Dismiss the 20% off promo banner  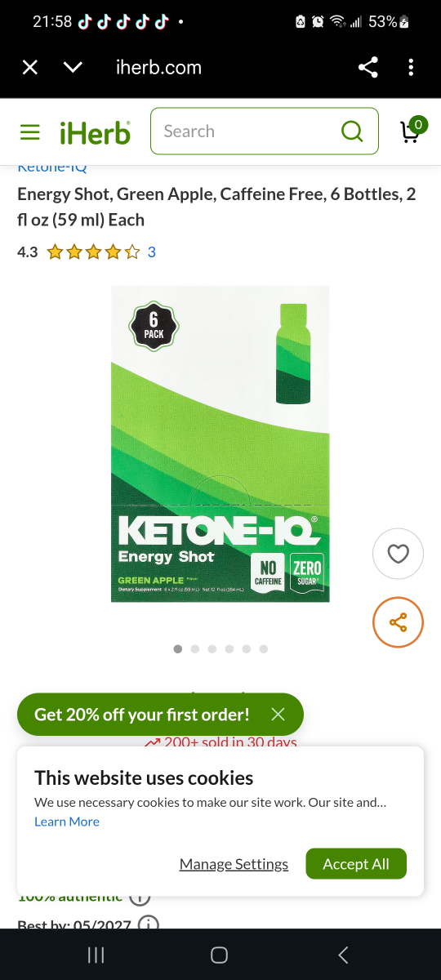pyautogui.click(x=278, y=715)
